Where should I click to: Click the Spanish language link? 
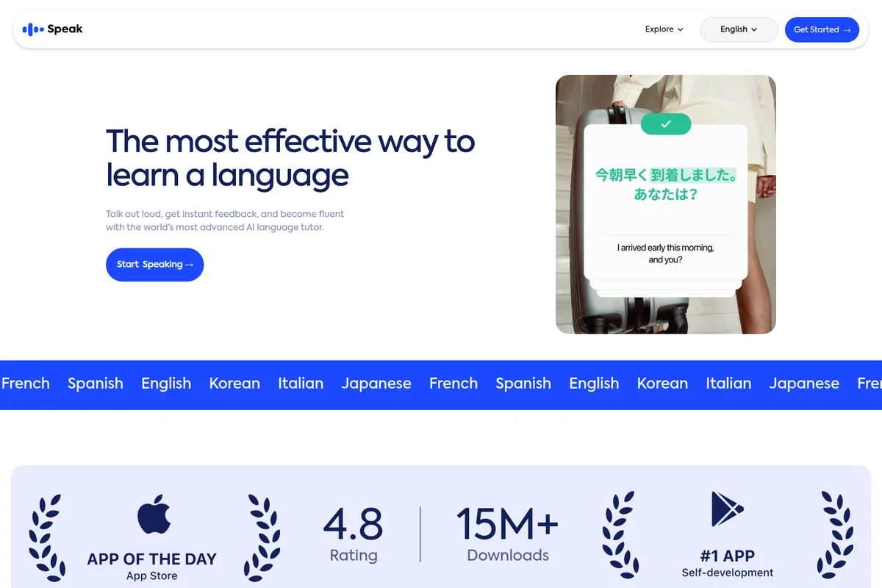(96, 383)
